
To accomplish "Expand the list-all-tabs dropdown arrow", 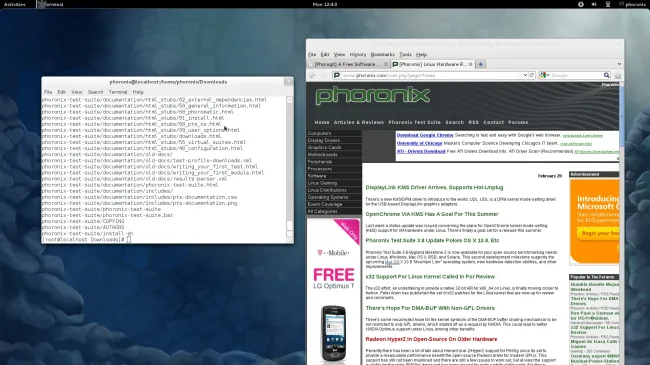I will [619, 64].
